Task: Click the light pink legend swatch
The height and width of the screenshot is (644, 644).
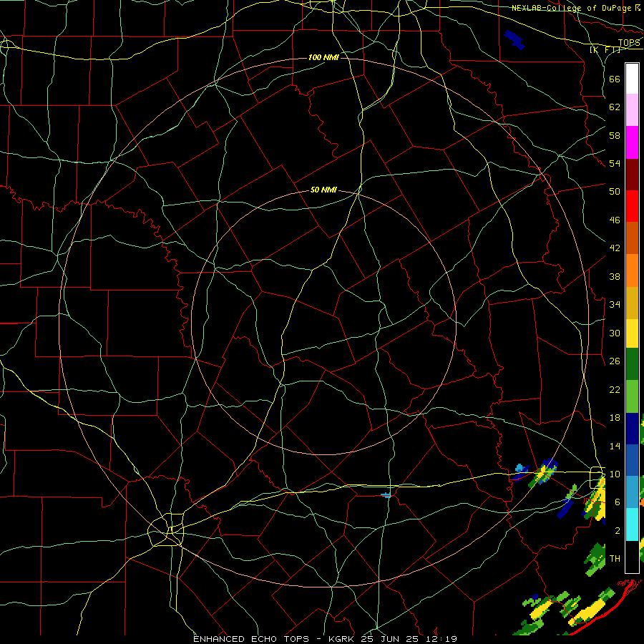Action: point(632,110)
